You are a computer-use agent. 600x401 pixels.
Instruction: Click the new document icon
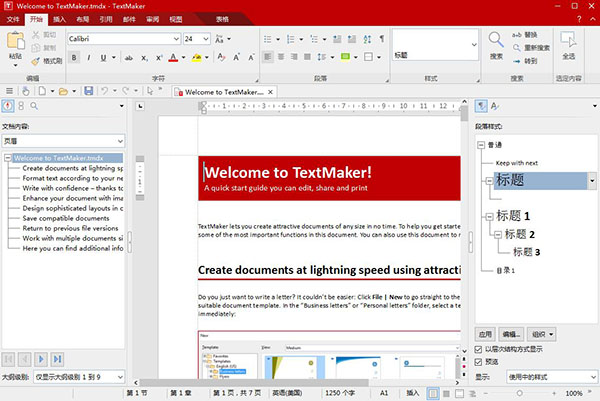(42, 91)
